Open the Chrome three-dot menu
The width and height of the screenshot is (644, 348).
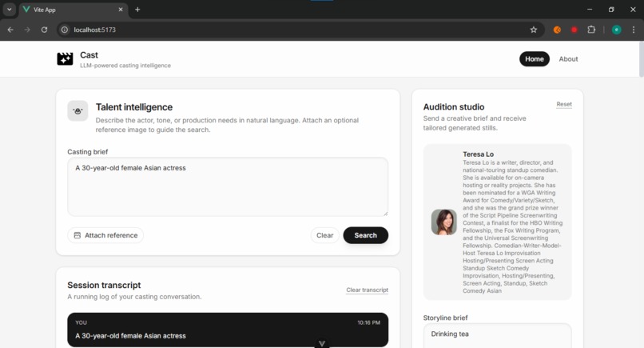point(634,30)
